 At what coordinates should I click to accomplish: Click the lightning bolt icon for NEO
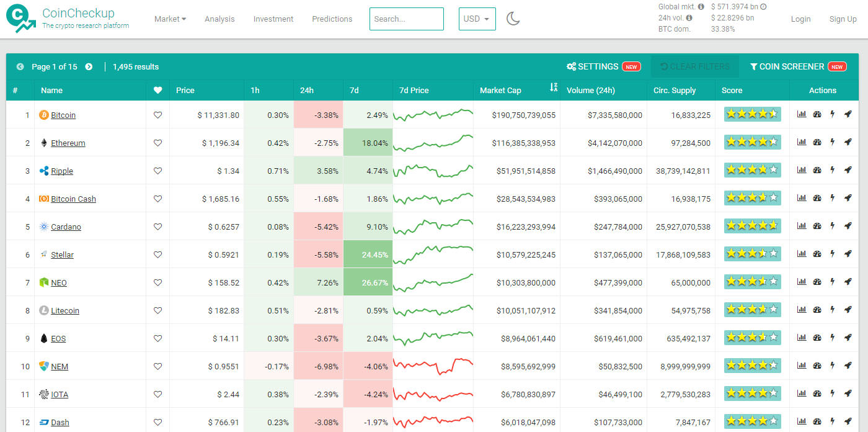pos(833,282)
